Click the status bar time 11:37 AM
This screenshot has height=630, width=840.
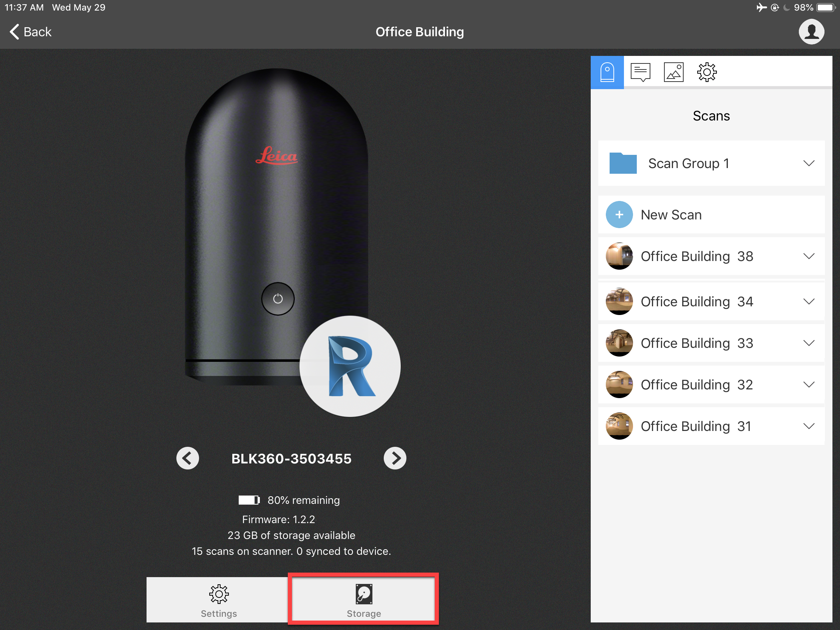[24, 7]
